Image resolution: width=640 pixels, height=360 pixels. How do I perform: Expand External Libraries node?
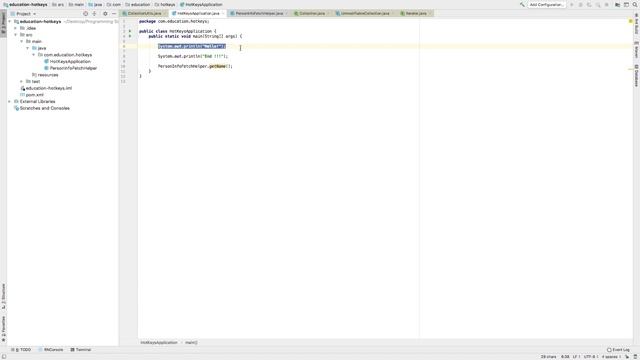[x=10, y=101]
